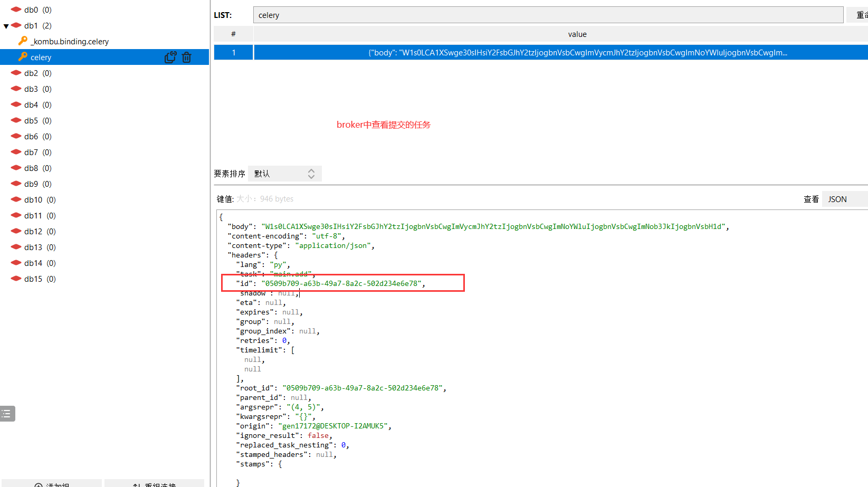Viewport: 868px width, 487px height.
Task: Click the db2 database icon
Action: 16,73
